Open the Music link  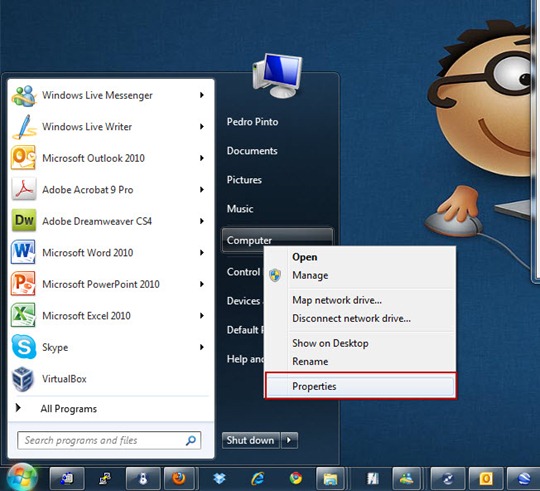click(x=240, y=209)
